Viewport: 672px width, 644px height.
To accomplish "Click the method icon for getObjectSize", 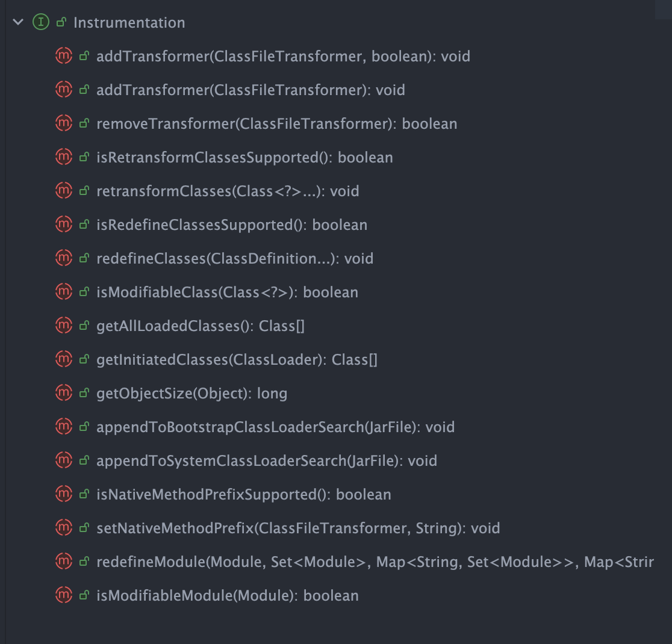I will [64, 393].
